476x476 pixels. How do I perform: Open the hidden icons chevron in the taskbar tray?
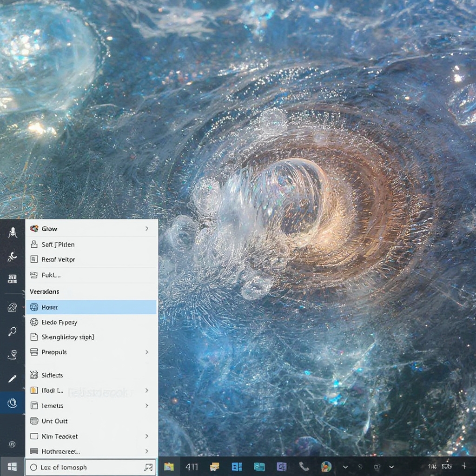point(345,467)
